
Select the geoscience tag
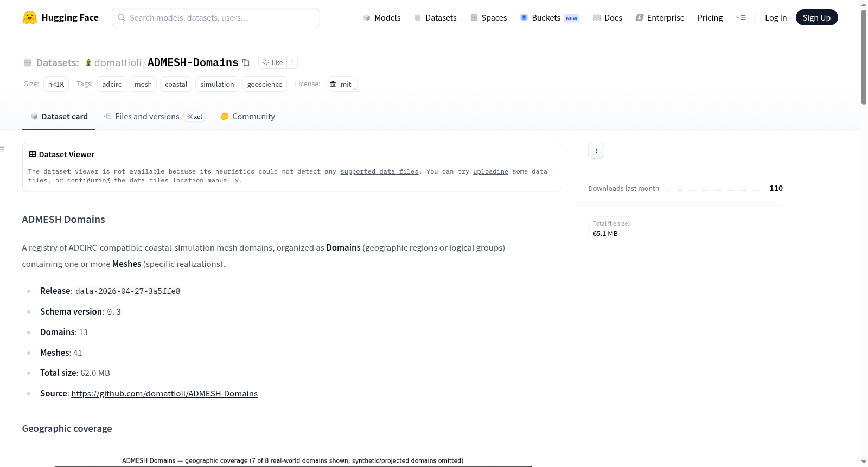(265, 84)
